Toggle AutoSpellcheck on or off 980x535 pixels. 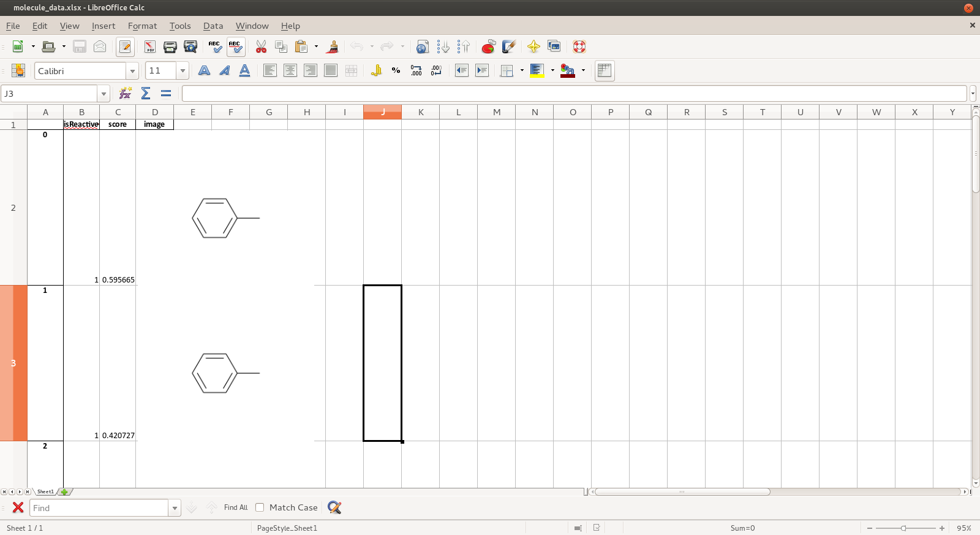(x=236, y=47)
